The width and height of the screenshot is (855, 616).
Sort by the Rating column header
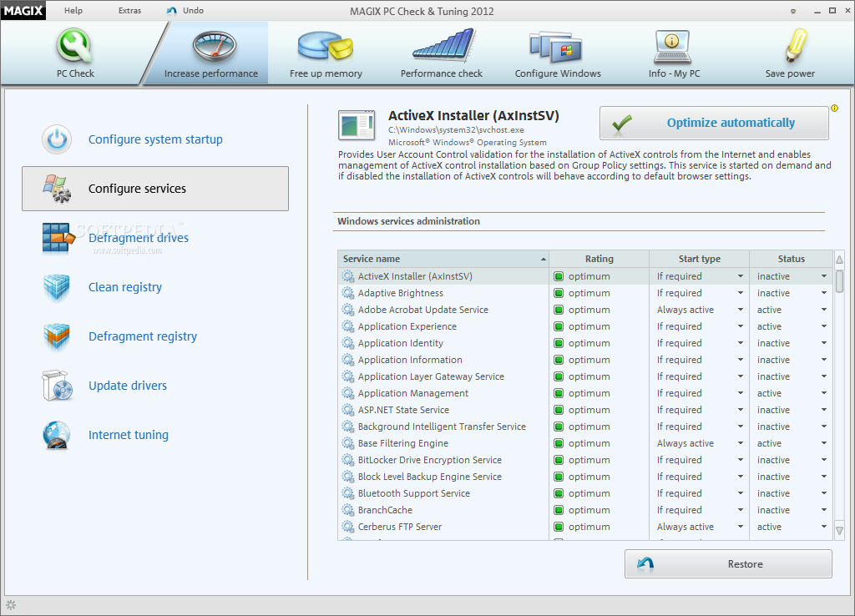[x=600, y=259]
